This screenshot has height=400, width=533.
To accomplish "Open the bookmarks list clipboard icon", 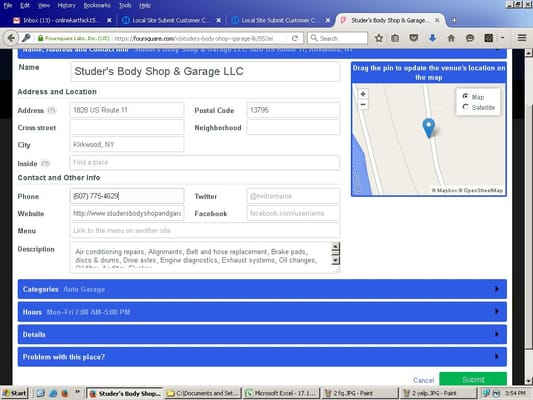I will [395, 38].
